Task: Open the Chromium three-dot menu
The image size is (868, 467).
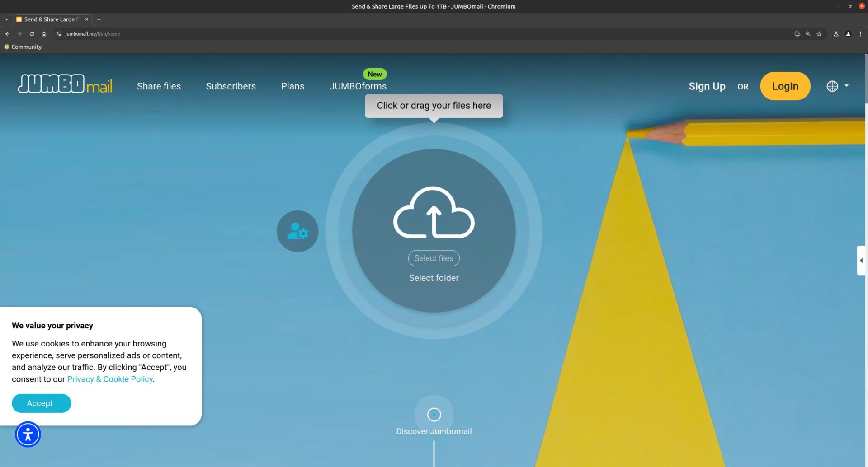Action: 860,34
